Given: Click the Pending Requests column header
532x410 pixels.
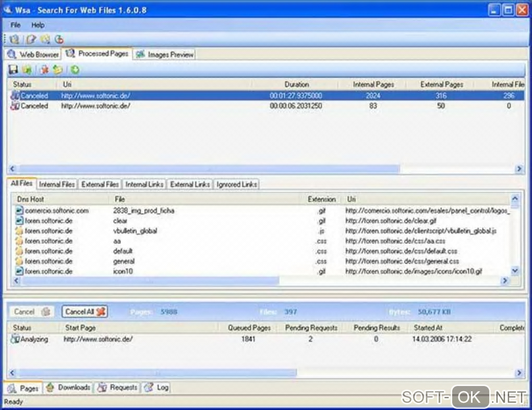Looking at the screenshot, I should click(x=311, y=328).
